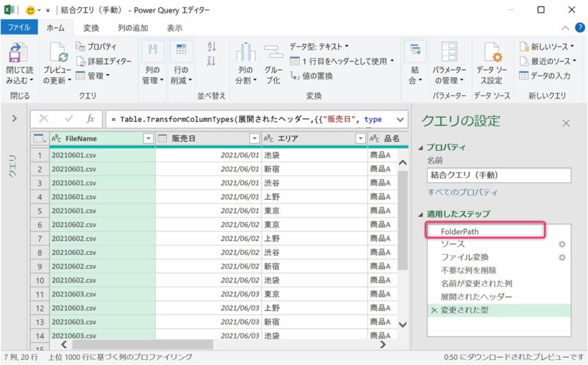Open the table menu icon at the grid corner
The image size is (588, 365).
[x=40, y=139]
